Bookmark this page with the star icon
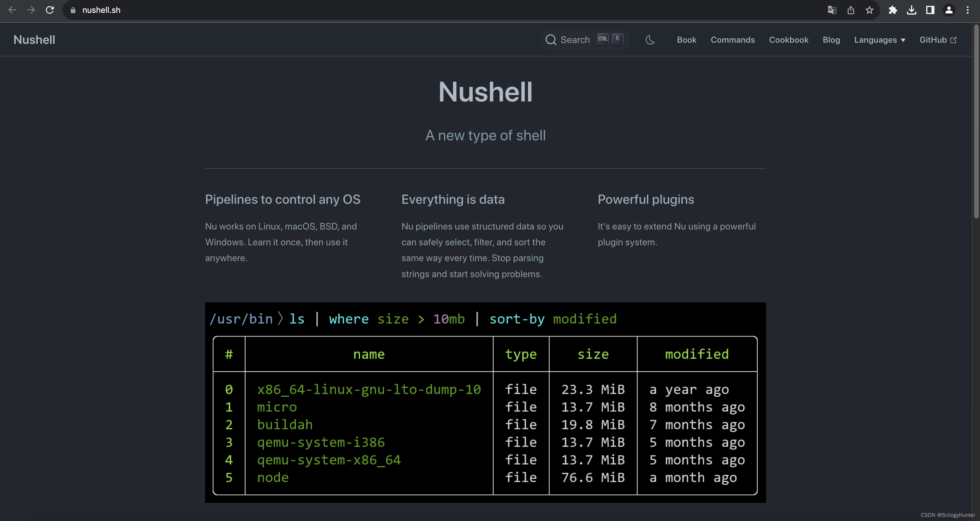Screen dimensions: 980x521 click(x=869, y=10)
